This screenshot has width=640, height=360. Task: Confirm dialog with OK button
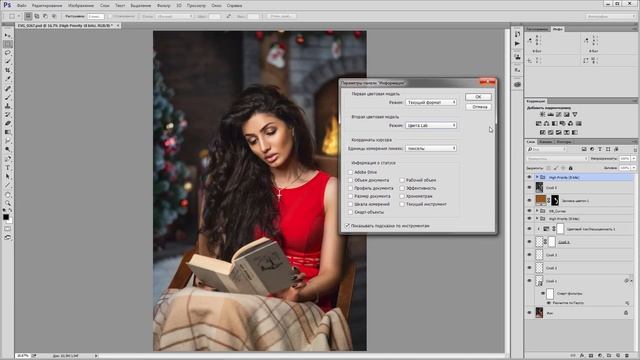coord(478,97)
